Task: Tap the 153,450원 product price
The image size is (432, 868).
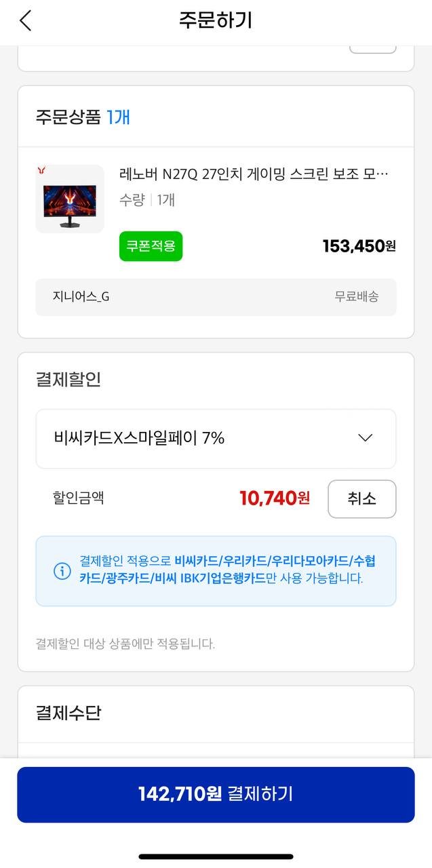Action: (x=359, y=246)
